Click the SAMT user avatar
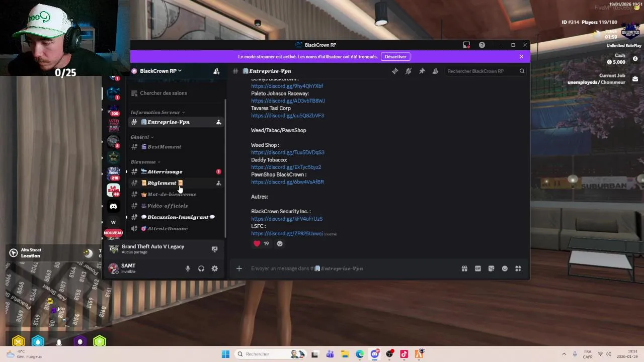Image resolution: width=644 pixels, height=362 pixels. click(113, 268)
